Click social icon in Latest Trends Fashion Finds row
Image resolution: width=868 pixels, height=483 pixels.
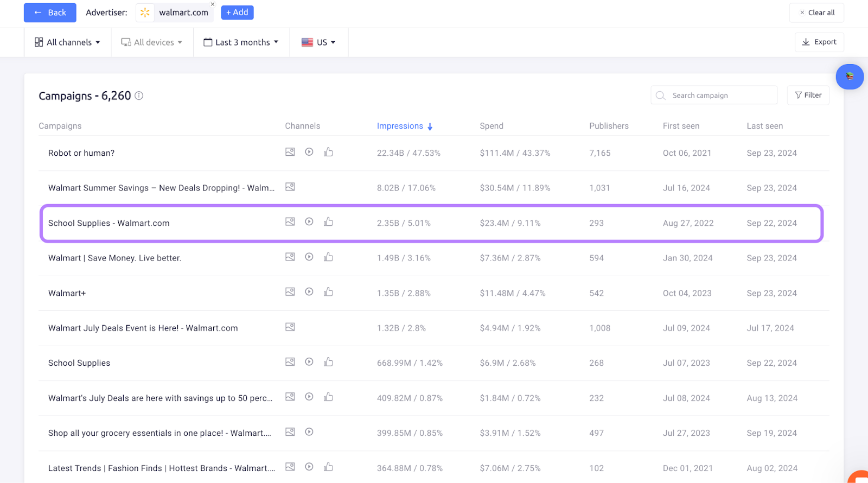[x=329, y=467]
